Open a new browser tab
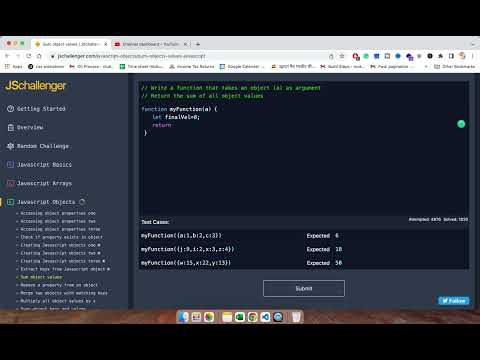The width and height of the screenshot is (480, 360). coord(198,44)
